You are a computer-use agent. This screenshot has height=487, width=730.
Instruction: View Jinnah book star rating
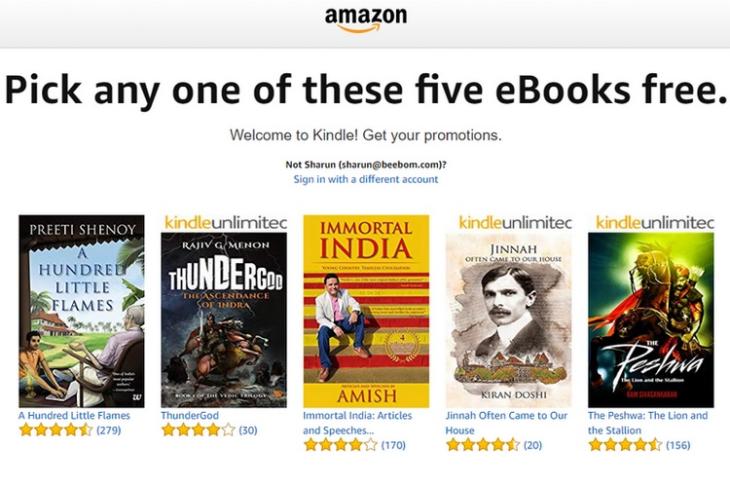pyautogui.click(x=483, y=445)
